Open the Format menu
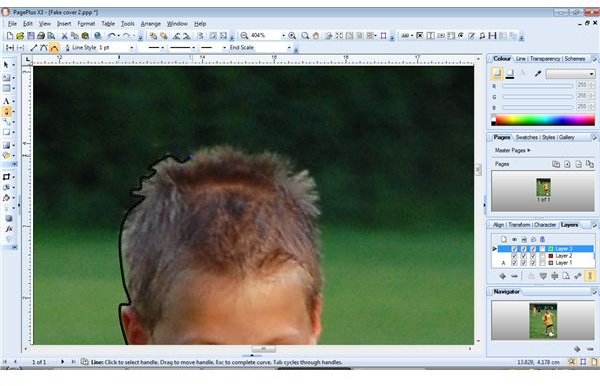This screenshot has height=386, width=600. [x=86, y=24]
